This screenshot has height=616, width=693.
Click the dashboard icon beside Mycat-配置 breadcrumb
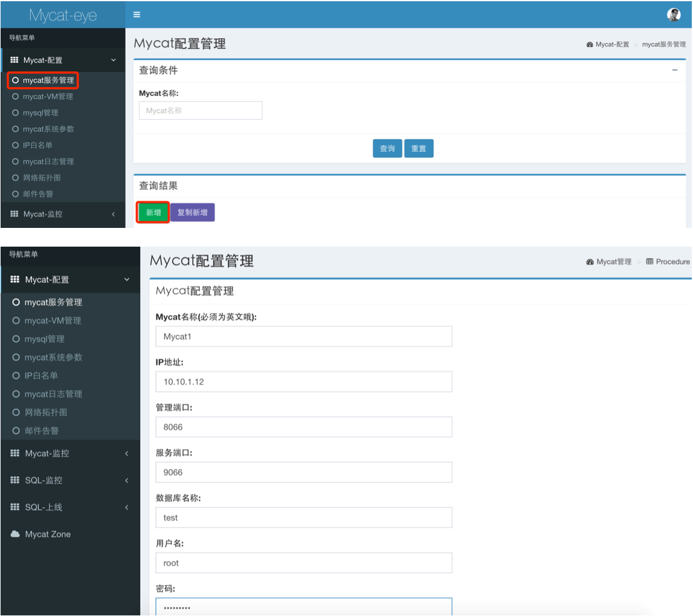tap(589, 45)
